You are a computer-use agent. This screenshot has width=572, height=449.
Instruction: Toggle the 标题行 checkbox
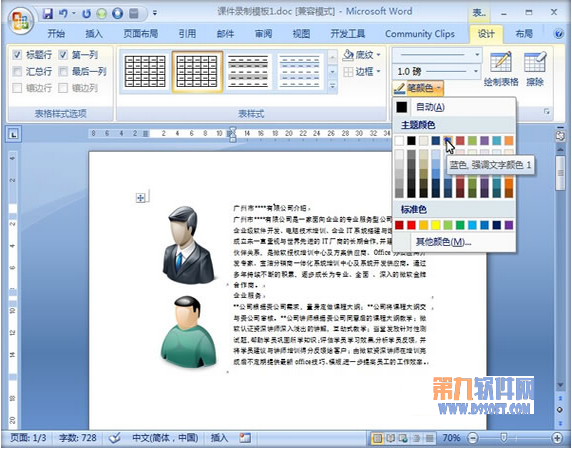coord(17,55)
